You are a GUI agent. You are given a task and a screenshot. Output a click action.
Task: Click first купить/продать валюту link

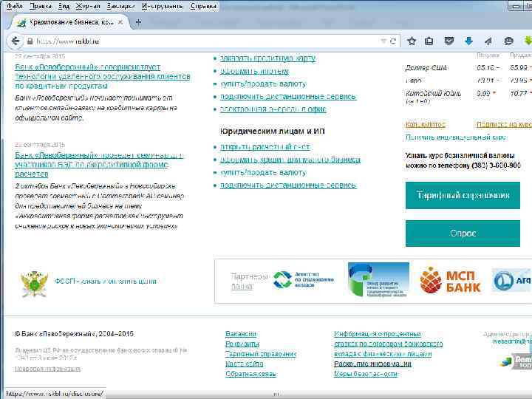tap(263, 83)
